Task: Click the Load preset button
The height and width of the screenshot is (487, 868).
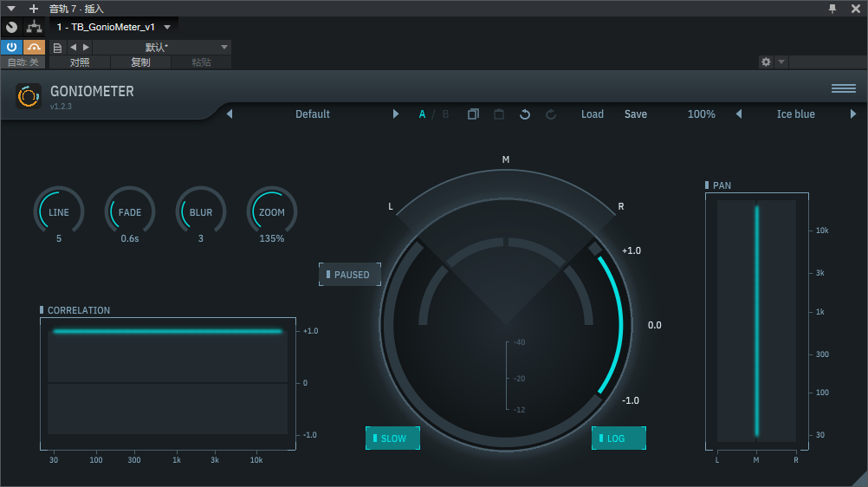Action: point(593,114)
